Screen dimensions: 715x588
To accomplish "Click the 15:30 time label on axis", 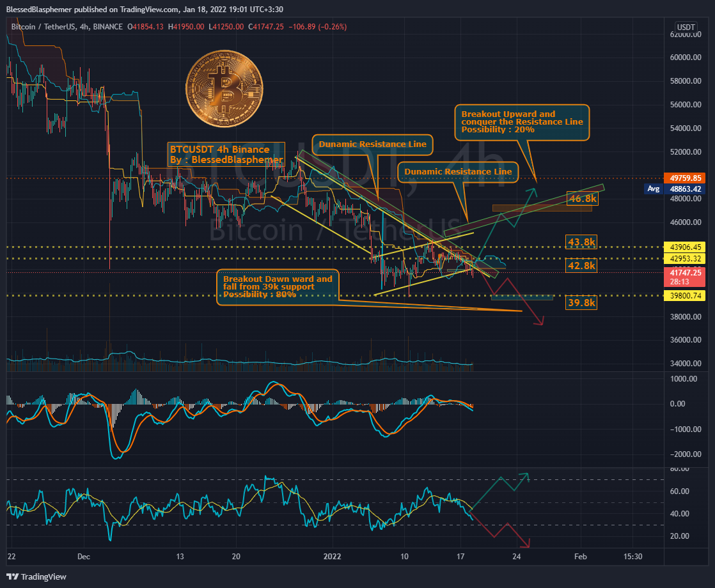I will coord(633,557).
